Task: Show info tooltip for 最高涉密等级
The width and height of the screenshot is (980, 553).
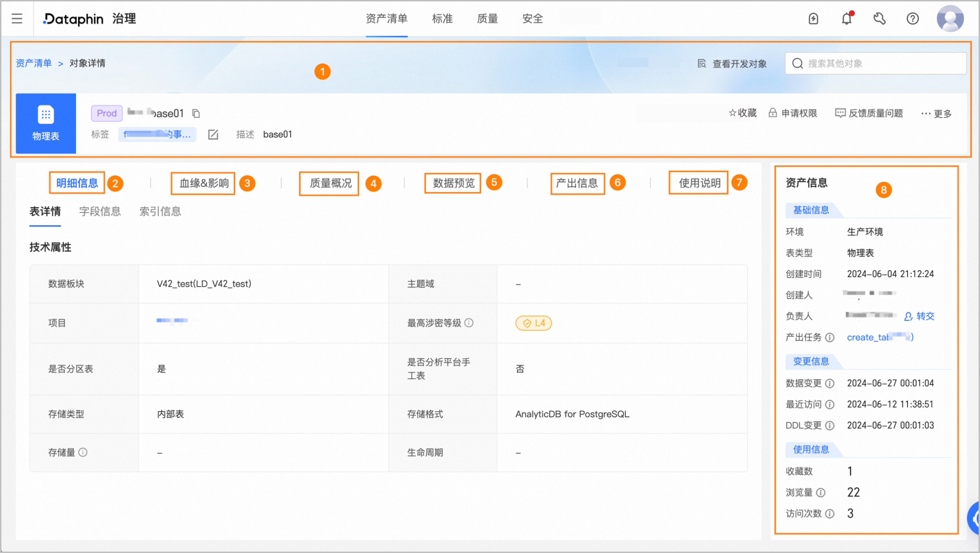Action: pyautogui.click(x=469, y=323)
